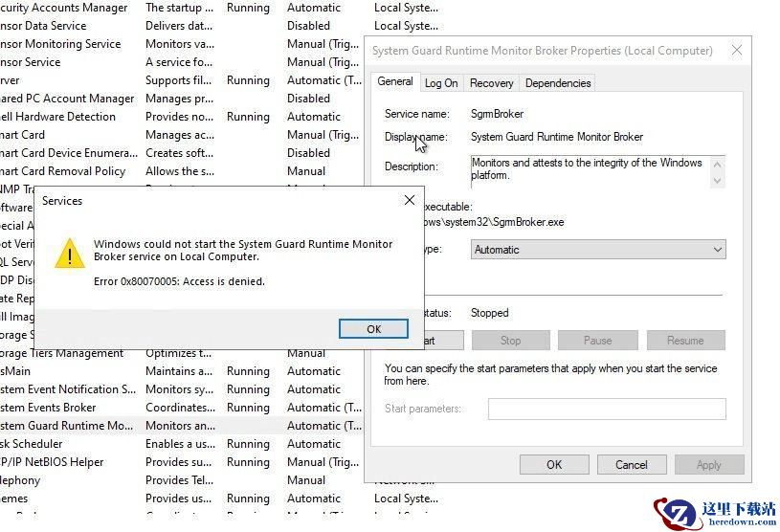The image size is (780, 532).
Task: Select the System Guard Runtime Monitor Broker display name
Action: coord(557,137)
